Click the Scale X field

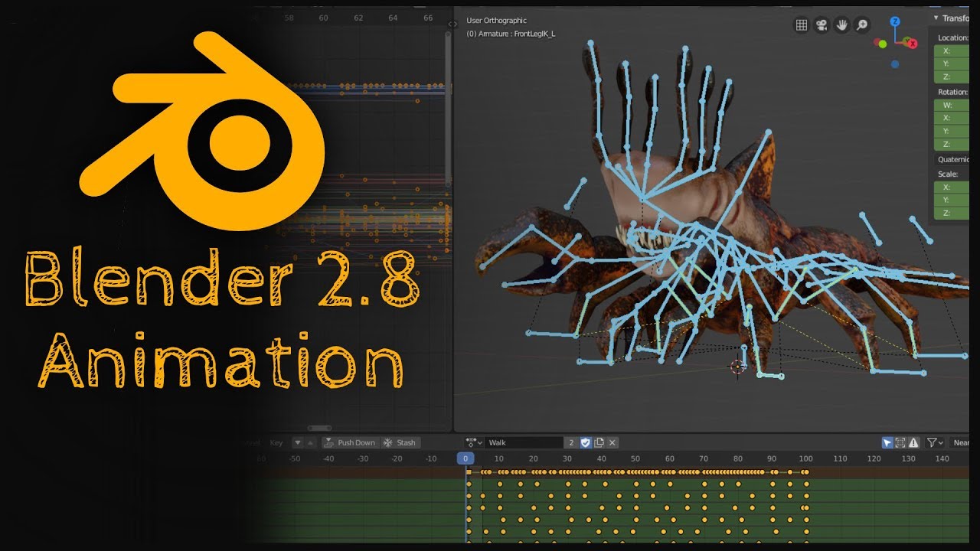952,187
